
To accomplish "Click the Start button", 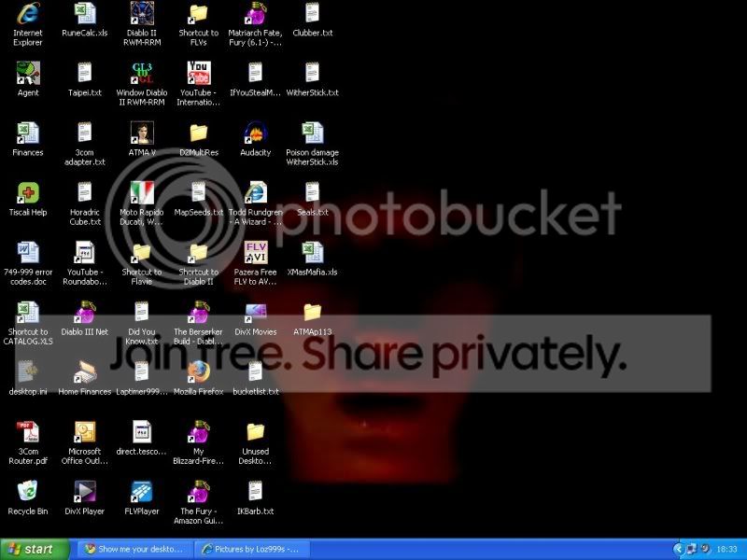I will point(35,549).
